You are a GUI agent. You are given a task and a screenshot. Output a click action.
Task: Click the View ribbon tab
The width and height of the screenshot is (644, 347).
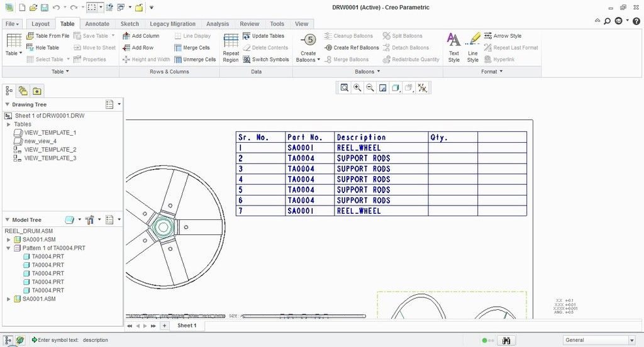[301, 24]
